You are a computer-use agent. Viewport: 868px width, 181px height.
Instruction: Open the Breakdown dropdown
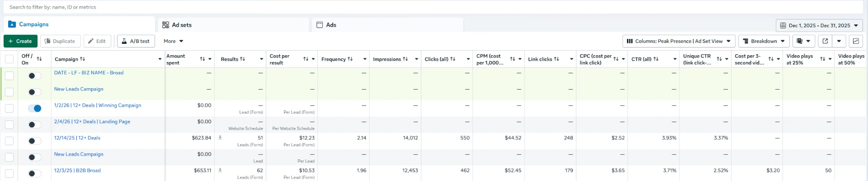tap(764, 41)
